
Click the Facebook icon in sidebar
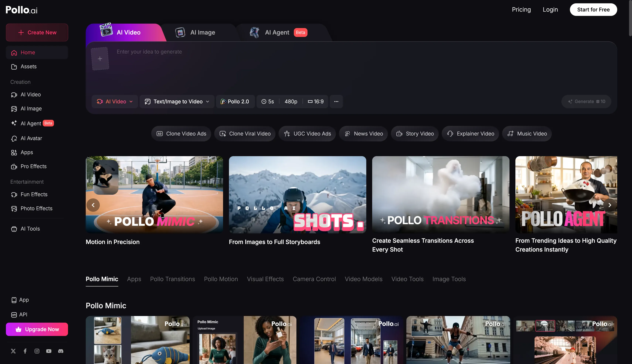click(25, 351)
